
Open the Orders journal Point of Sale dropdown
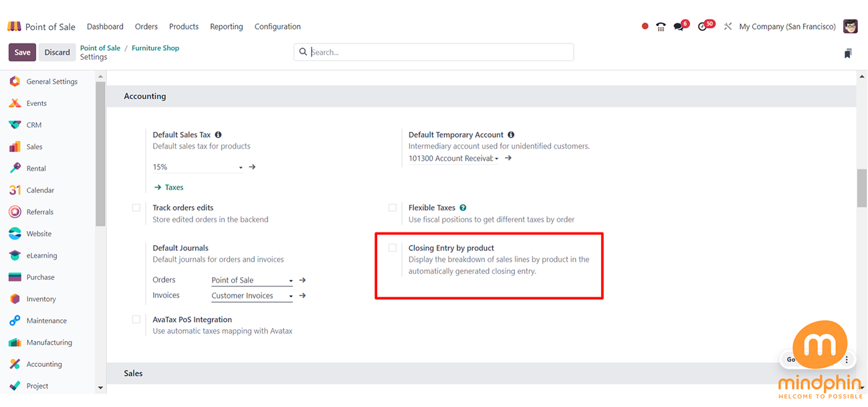251,280
